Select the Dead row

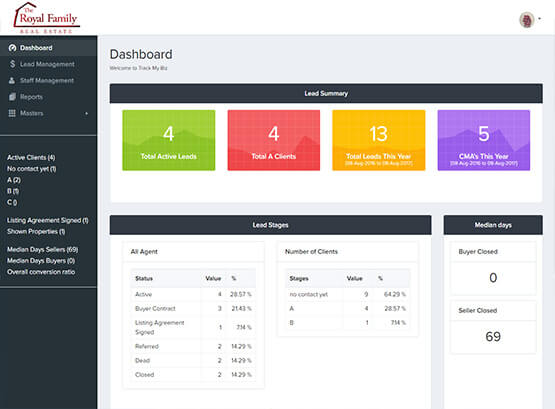[193, 361]
